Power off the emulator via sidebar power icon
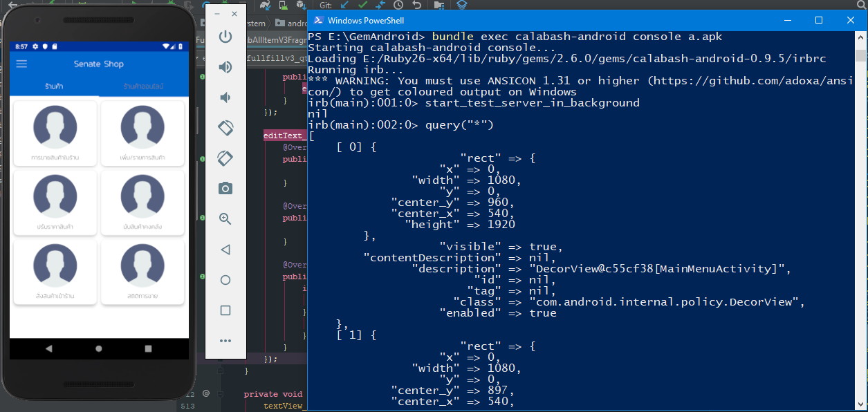The image size is (868, 412). 225,36
